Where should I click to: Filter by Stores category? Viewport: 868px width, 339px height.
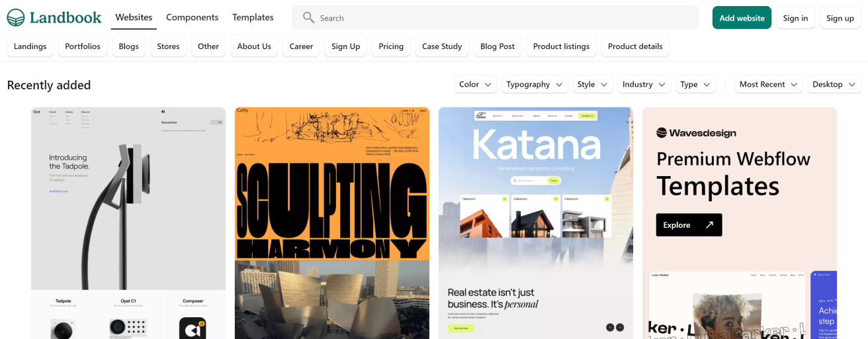point(168,46)
